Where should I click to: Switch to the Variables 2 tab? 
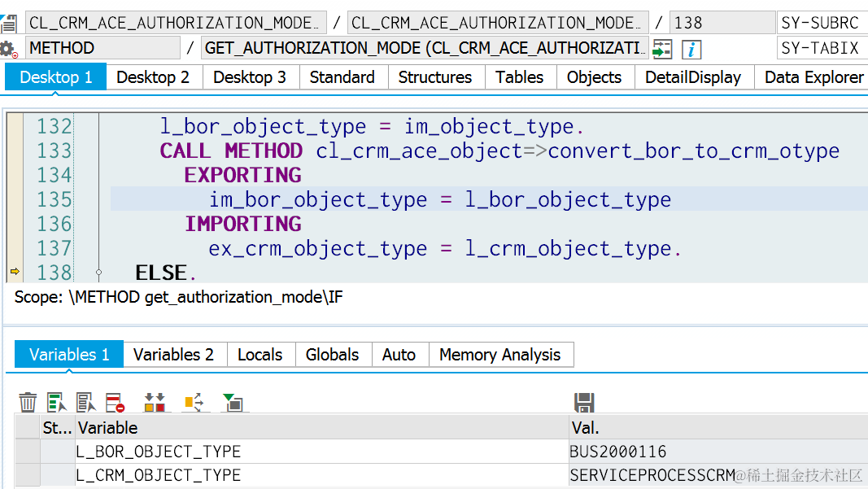(174, 355)
